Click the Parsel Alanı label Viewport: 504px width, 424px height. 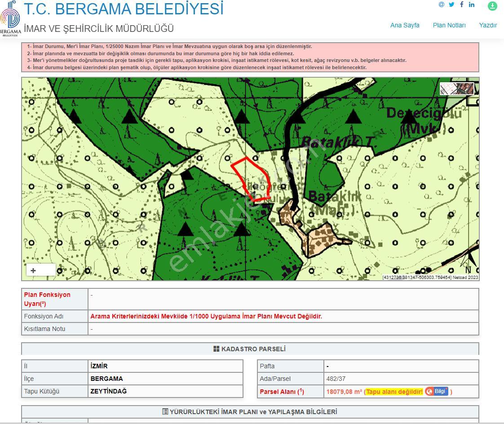tap(282, 392)
